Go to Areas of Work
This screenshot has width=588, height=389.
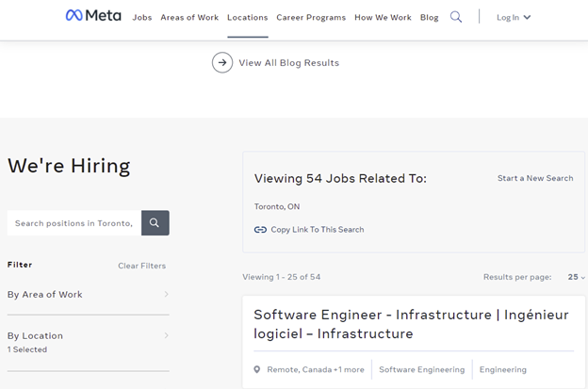coord(189,17)
